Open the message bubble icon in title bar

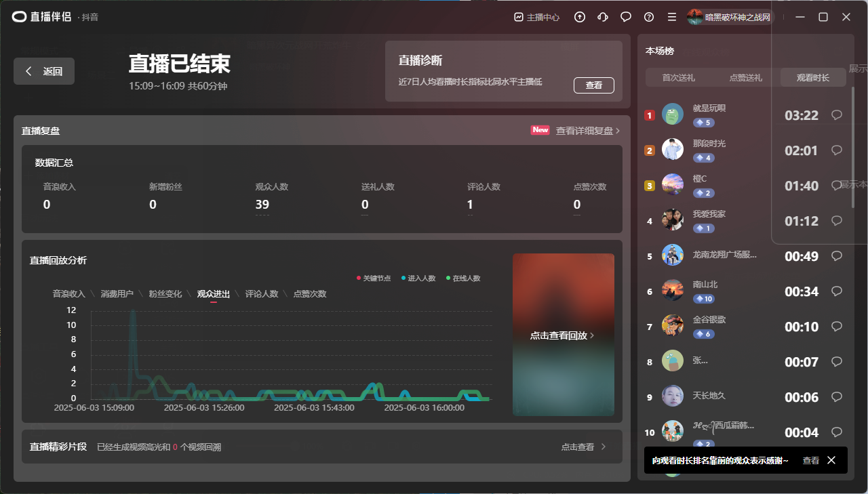click(626, 17)
